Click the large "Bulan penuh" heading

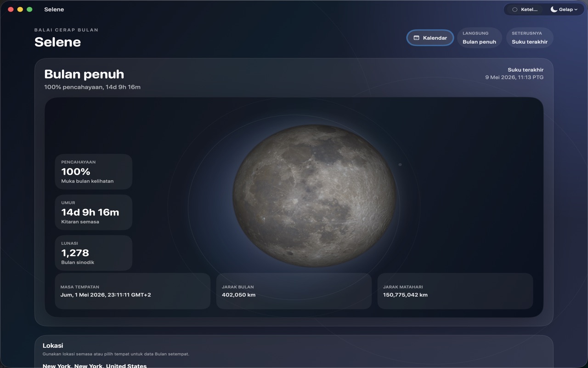tap(84, 74)
